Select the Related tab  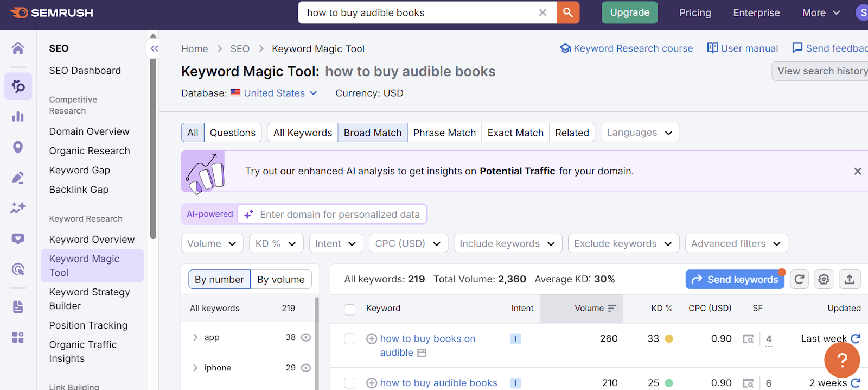(572, 133)
